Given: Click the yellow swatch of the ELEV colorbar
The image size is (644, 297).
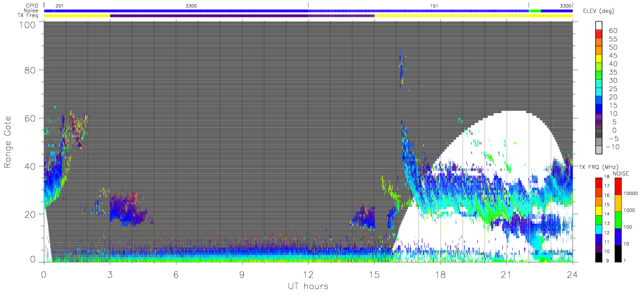Looking at the screenshot, I should click(x=600, y=60).
